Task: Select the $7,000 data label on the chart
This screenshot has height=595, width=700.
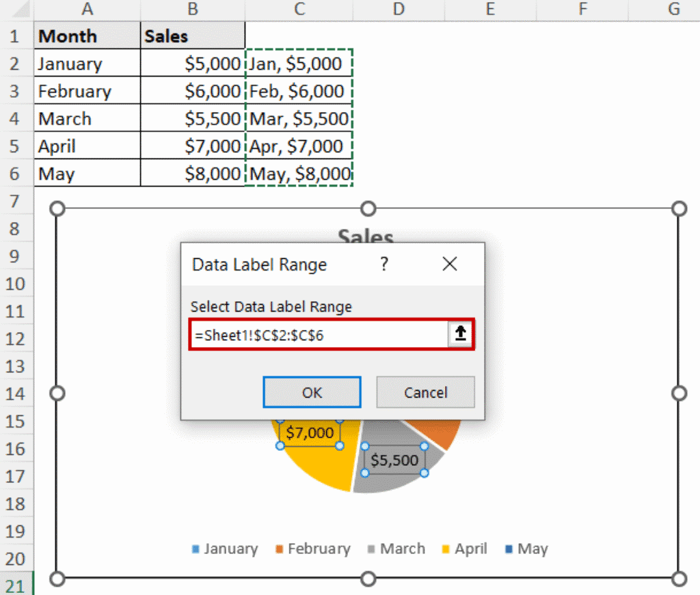Action: click(x=310, y=432)
